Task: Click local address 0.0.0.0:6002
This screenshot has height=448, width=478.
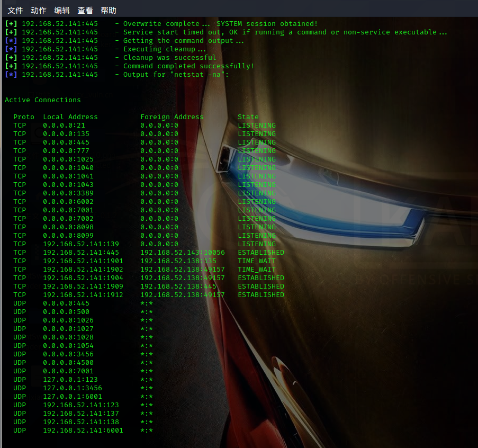Action: pos(68,202)
